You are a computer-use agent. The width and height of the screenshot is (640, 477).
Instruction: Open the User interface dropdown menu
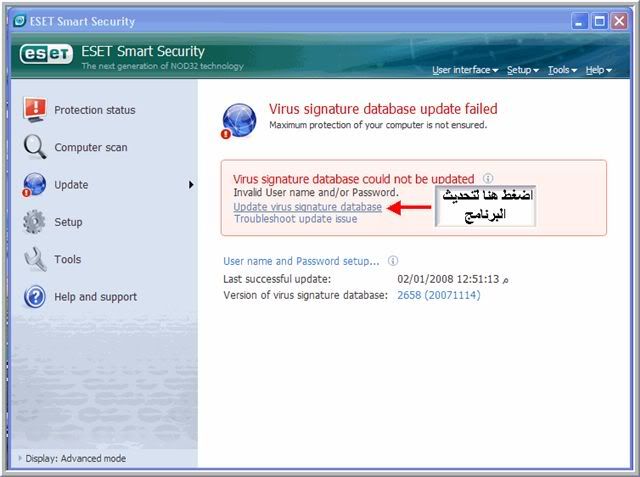click(x=465, y=70)
